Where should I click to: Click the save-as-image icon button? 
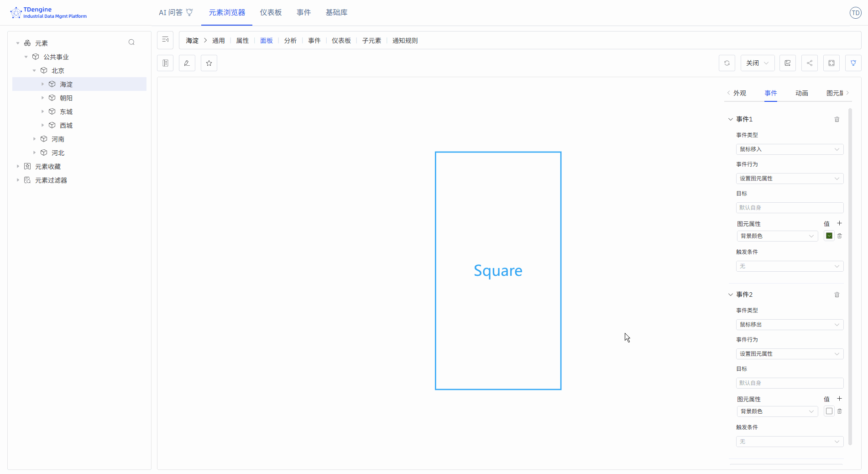click(788, 63)
